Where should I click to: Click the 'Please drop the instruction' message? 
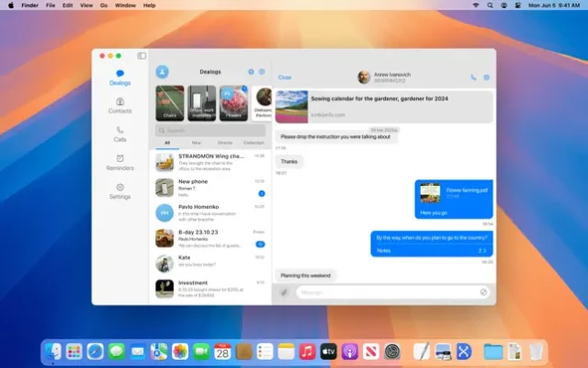335,137
